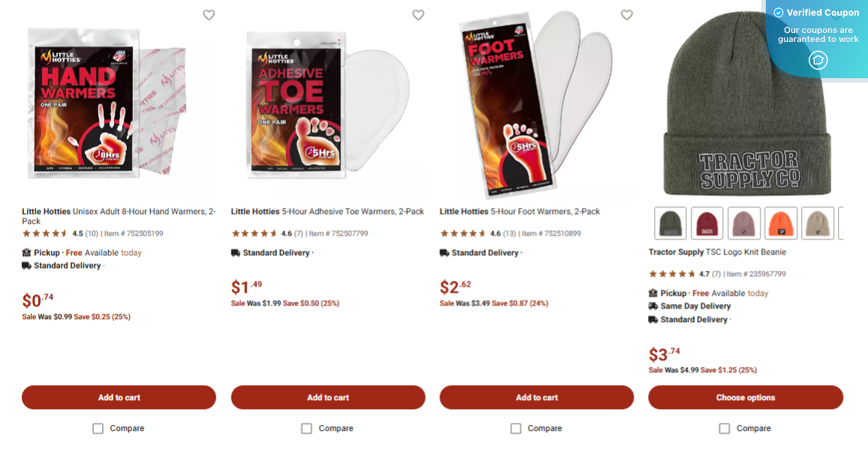Pick the tan beanie color swatch
868x449 pixels.
click(818, 223)
